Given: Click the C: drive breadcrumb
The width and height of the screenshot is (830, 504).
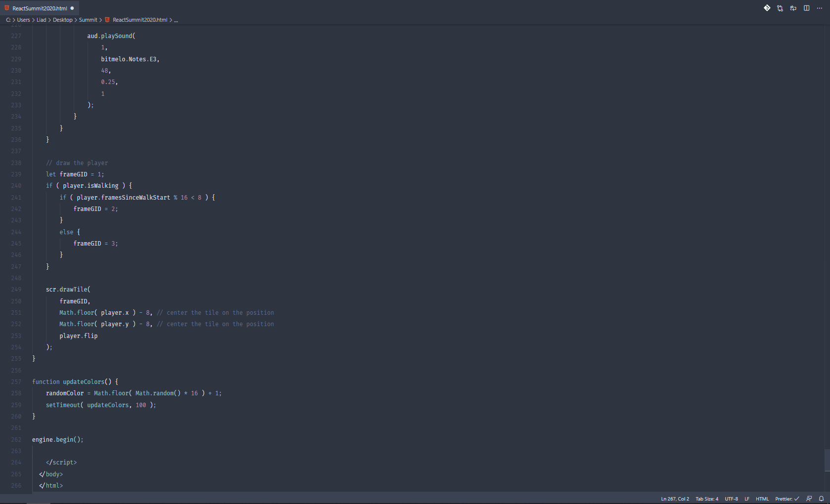Looking at the screenshot, I should (x=8, y=20).
